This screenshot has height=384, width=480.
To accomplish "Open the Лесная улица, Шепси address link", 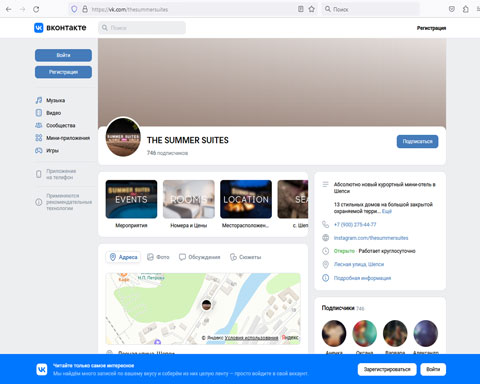I will [359, 264].
